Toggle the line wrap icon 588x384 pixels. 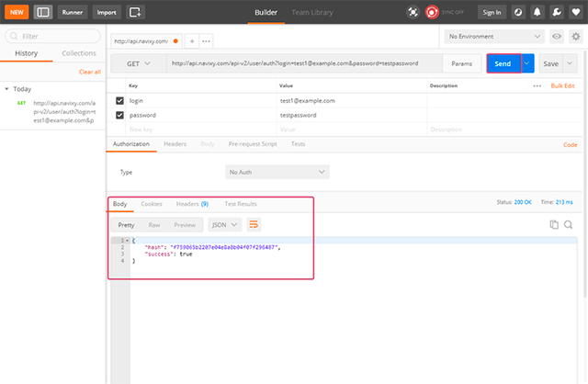(x=254, y=225)
